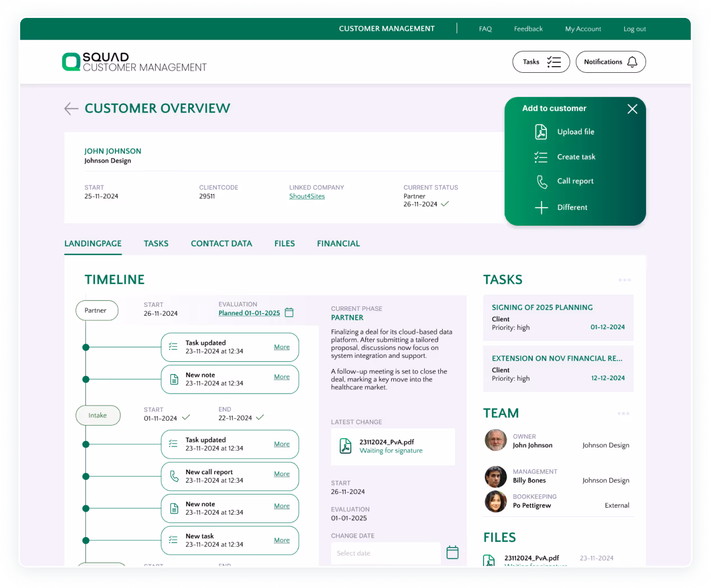Click the John Johnson customer name heading
The image size is (711, 588).
tap(113, 151)
